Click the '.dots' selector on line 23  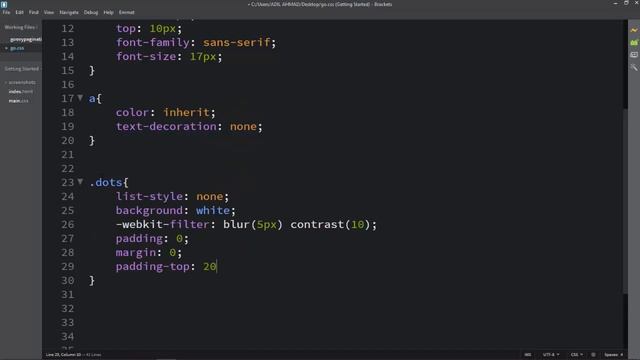point(105,182)
